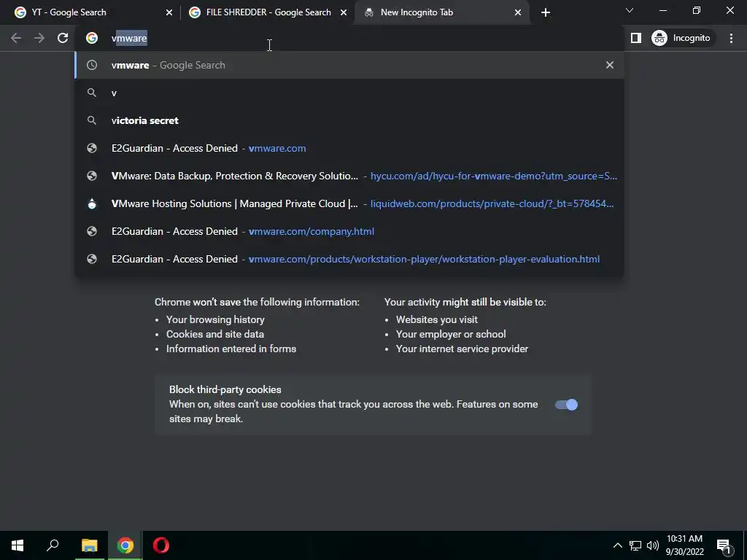
Task: Click the 'Websites you visit' text
Action: (437, 319)
